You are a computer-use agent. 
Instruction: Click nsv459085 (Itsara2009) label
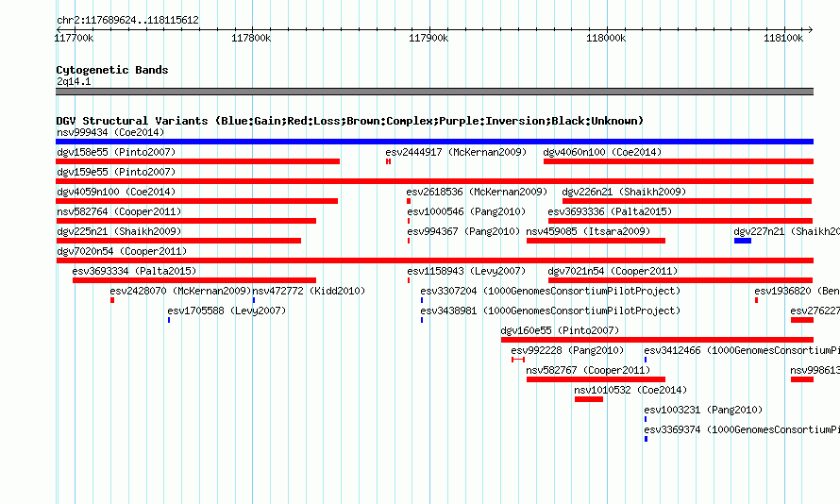(588, 231)
